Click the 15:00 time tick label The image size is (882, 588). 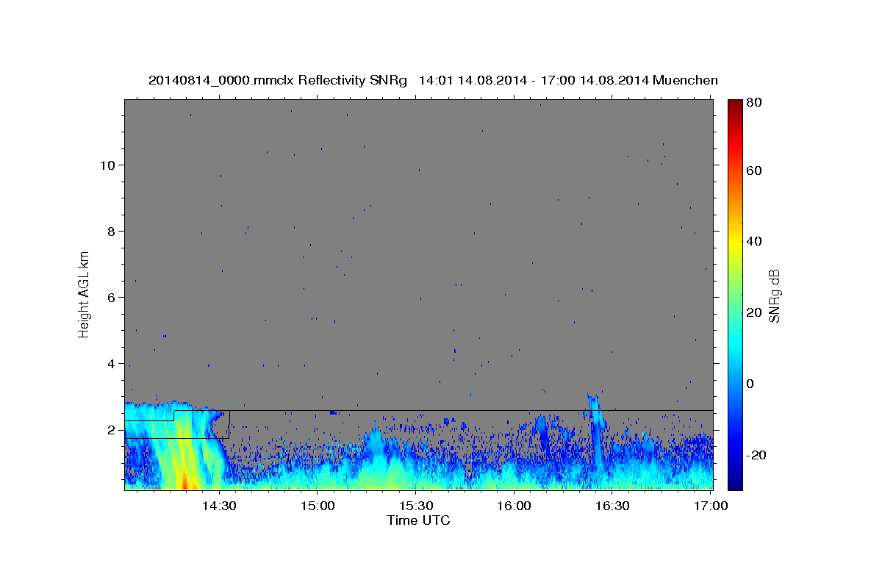pos(318,506)
